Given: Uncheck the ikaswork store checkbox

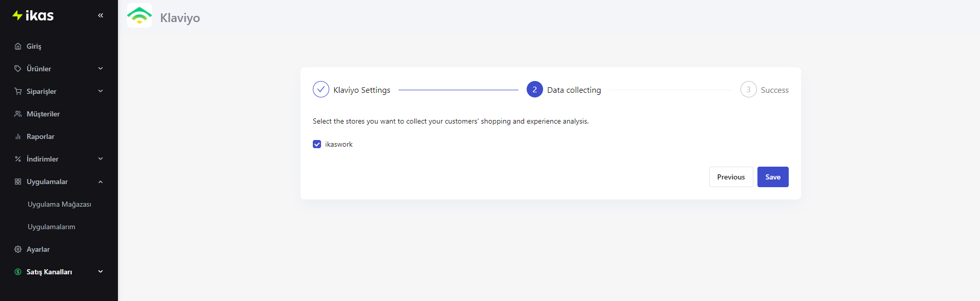Looking at the screenshot, I should click(x=317, y=144).
